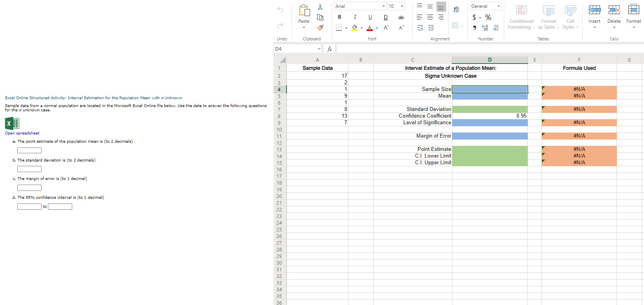Viewport: 644px width, 305px height.
Task: Open the spreadsheet link
Action: pyautogui.click(x=22, y=133)
